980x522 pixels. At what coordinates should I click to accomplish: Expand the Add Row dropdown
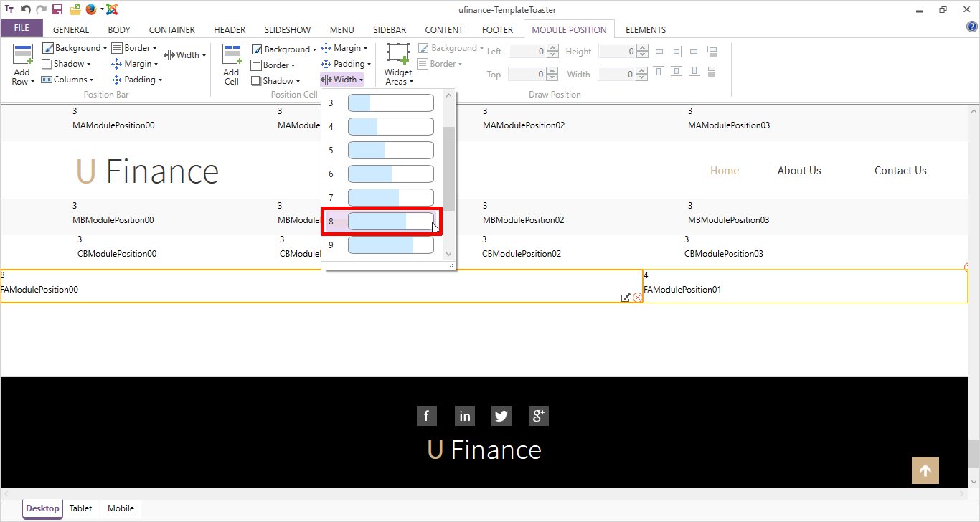(x=23, y=82)
